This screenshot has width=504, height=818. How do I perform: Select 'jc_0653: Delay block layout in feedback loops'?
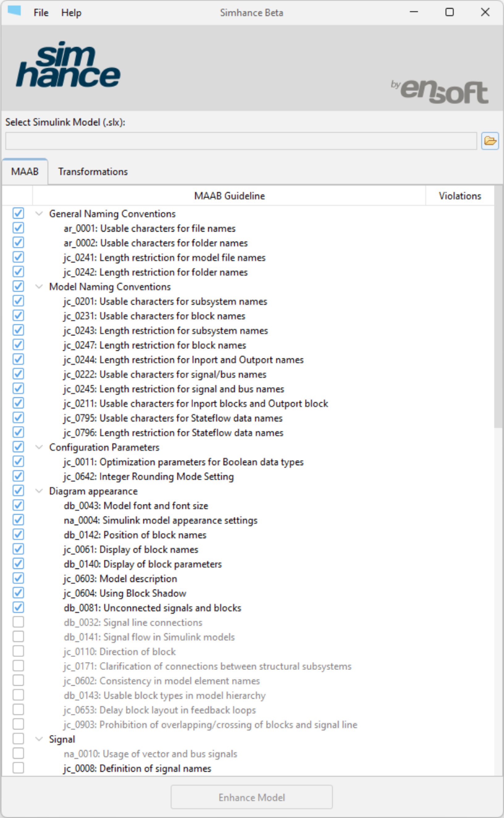[x=160, y=710]
